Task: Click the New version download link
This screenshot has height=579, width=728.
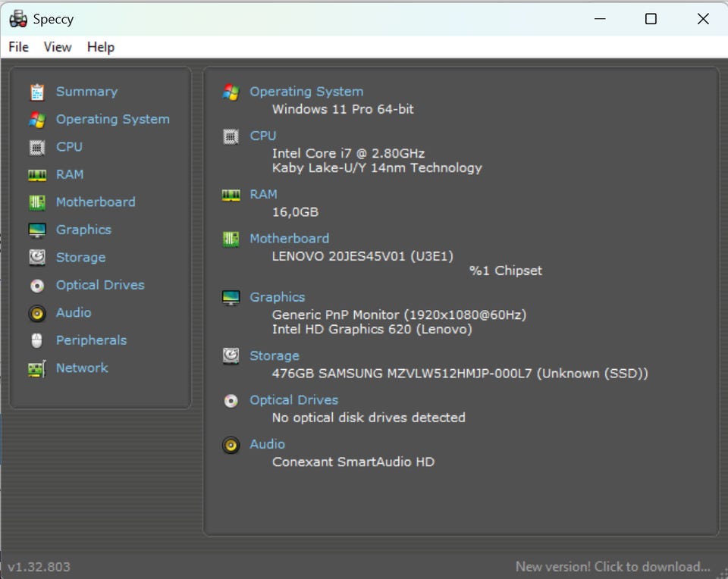Action: (613, 566)
